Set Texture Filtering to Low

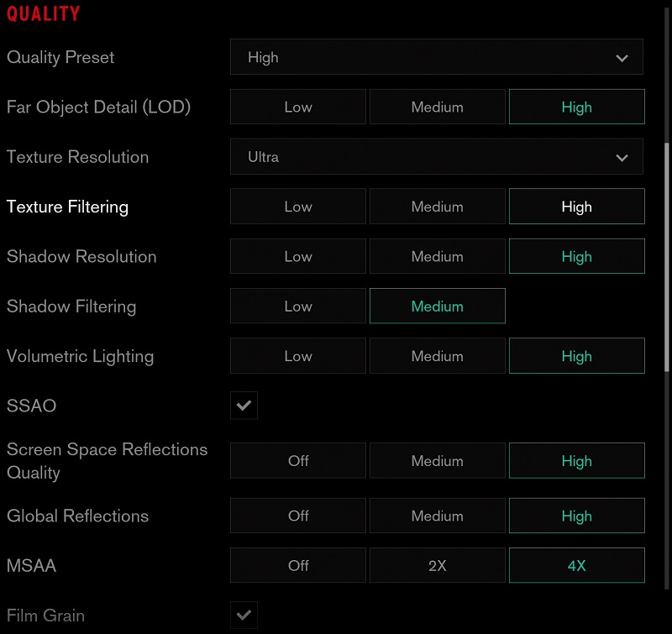(x=297, y=206)
